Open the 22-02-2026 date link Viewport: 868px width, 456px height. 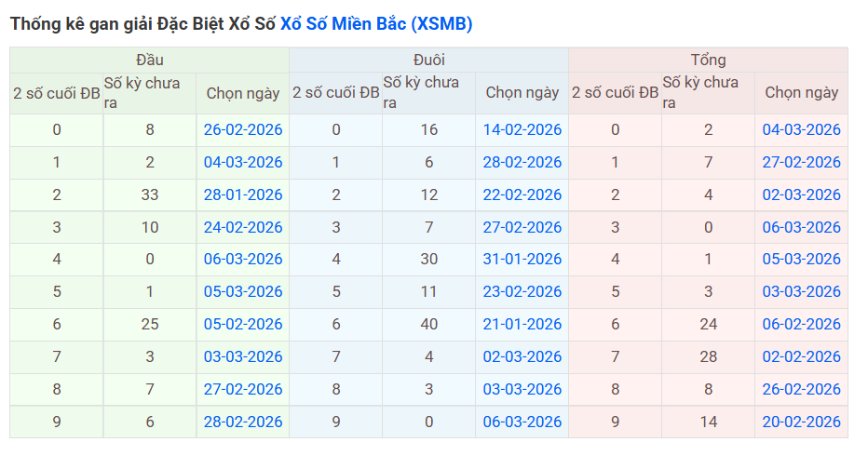(x=522, y=194)
